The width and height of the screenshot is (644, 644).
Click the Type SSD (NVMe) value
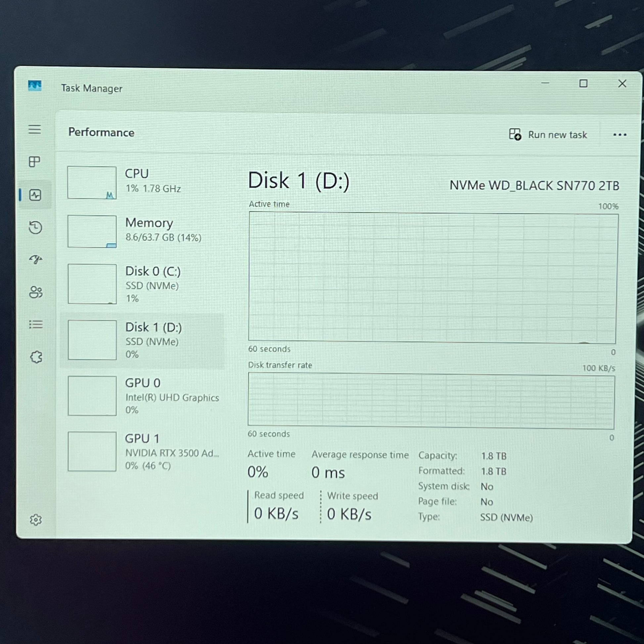point(506,517)
